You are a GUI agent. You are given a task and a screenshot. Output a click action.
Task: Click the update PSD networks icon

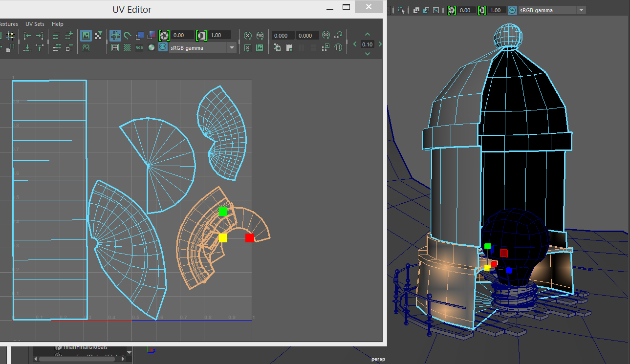pyautogui.click(x=261, y=35)
